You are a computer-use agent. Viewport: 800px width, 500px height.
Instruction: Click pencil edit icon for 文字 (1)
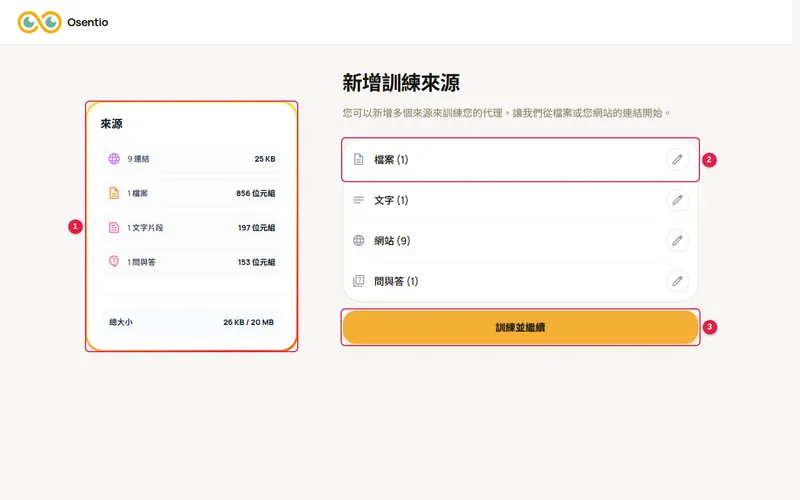(677, 200)
